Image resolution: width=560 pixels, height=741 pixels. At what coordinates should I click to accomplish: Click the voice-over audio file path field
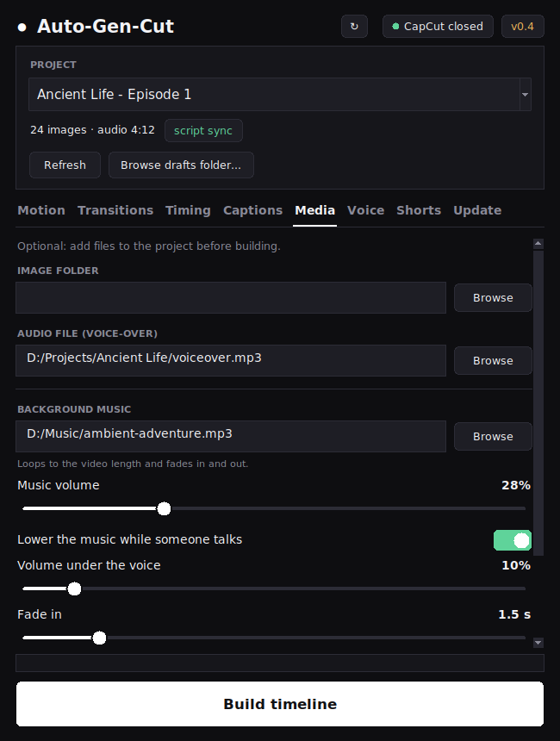[231, 360]
